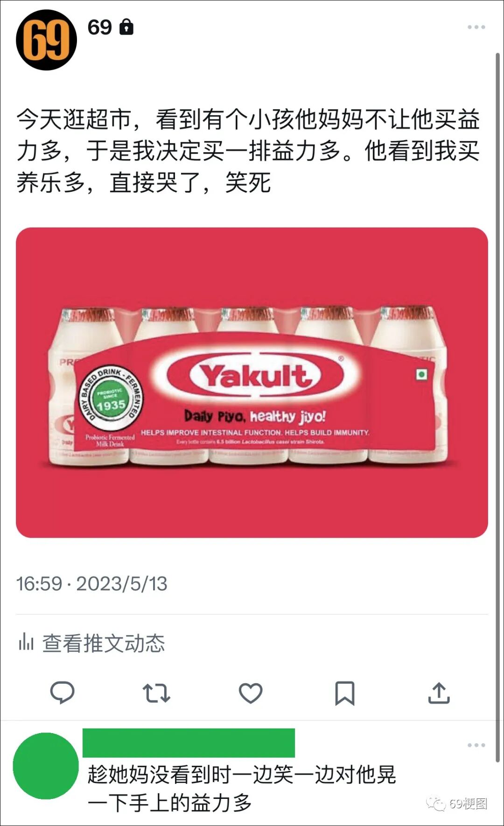Tap the share upload icon
Viewport: 504px width, 826px height.
coord(439,693)
